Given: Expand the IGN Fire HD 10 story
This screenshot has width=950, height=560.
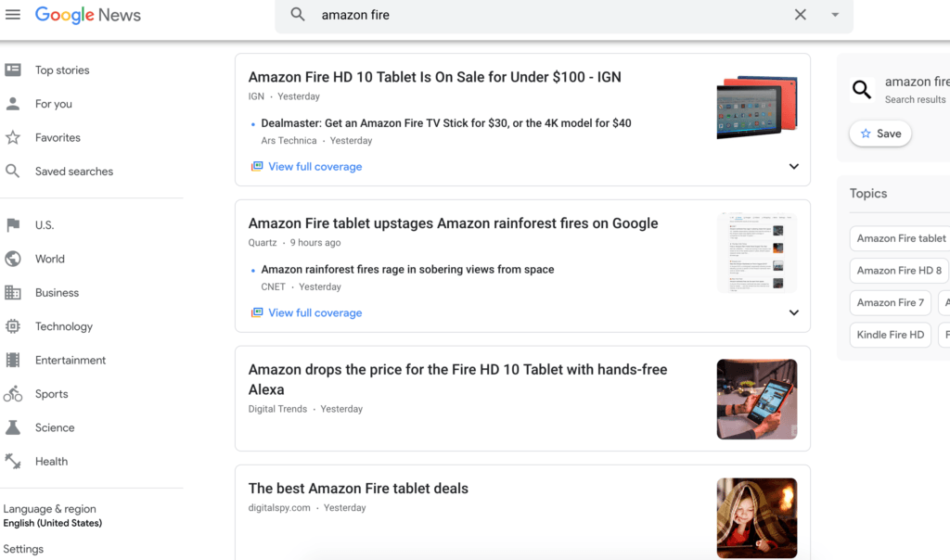Looking at the screenshot, I should click(793, 167).
